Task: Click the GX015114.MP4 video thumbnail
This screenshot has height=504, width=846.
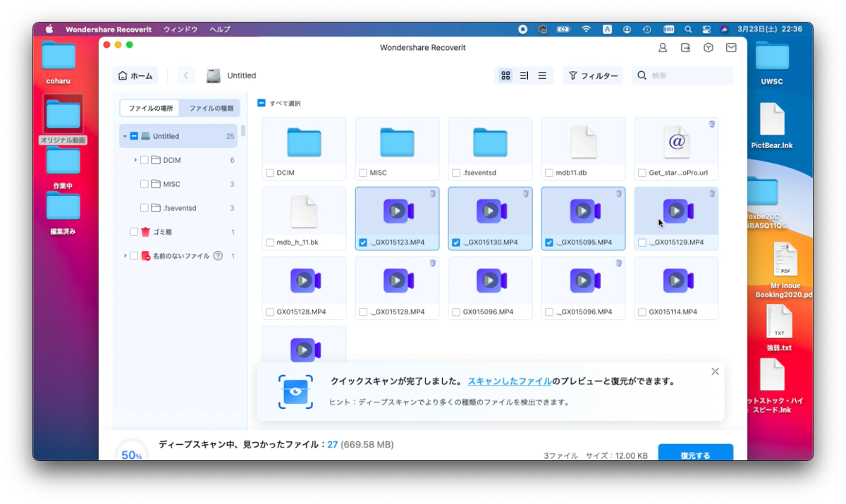Action: [676, 281]
